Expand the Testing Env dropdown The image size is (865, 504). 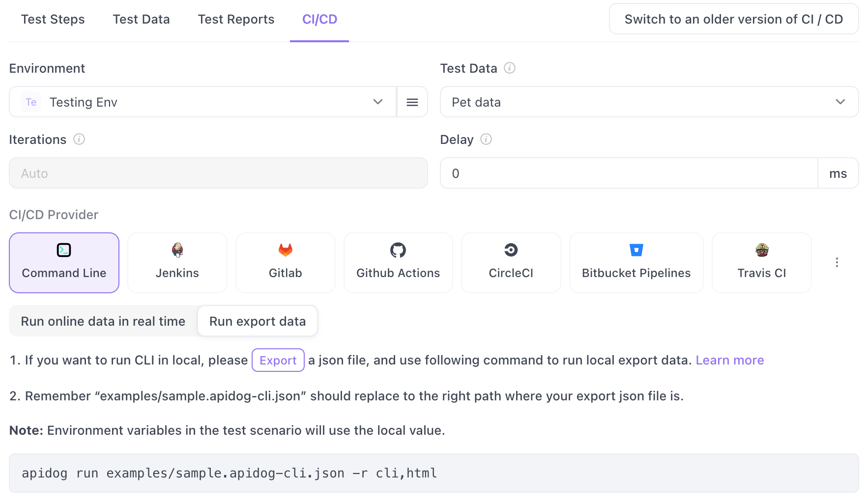(203, 102)
